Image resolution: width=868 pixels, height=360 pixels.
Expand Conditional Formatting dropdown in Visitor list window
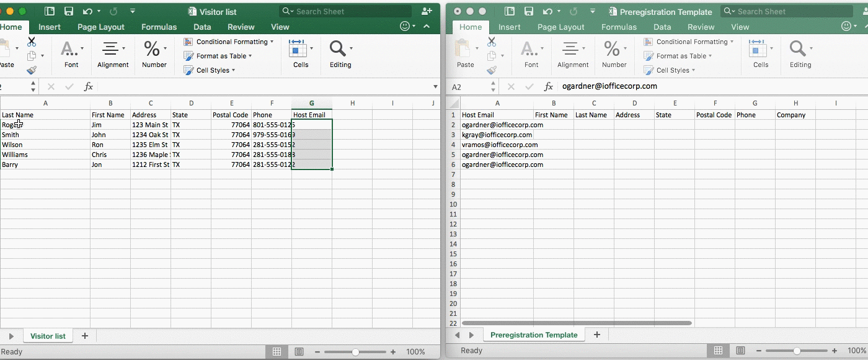click(232, 42)
